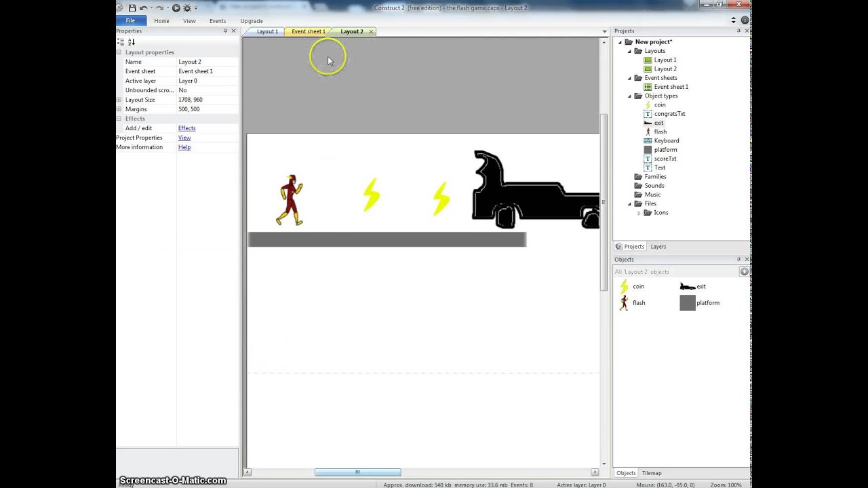Screen dimensions: 868x488
Task: Open the document tabs list dropdown arrow
Action: [604, 31]
